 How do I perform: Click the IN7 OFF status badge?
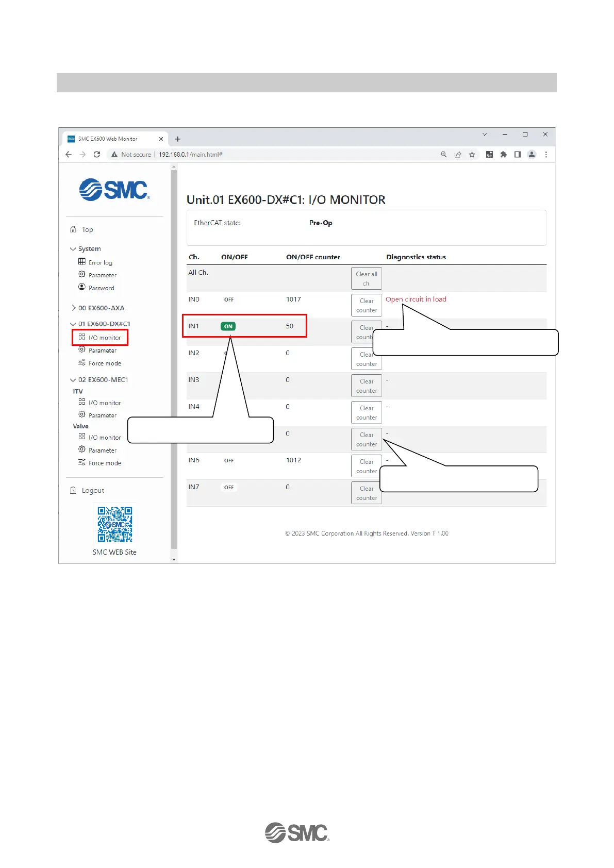[229, 488]
